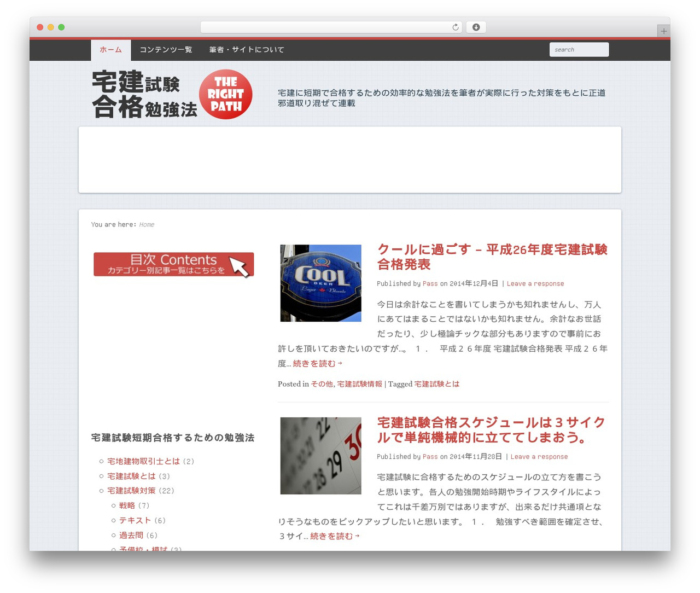Click the browser address bar
Screen dimensions: 700x593
coord(331,27)
